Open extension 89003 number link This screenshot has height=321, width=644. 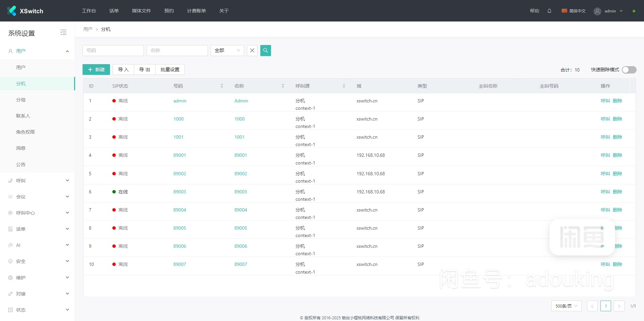tap(179, 192)
